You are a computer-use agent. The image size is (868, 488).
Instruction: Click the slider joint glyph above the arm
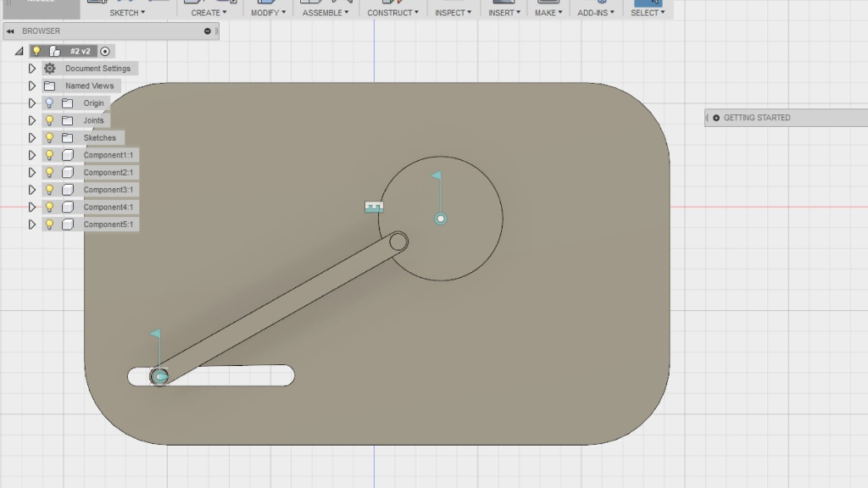point(373,206)
